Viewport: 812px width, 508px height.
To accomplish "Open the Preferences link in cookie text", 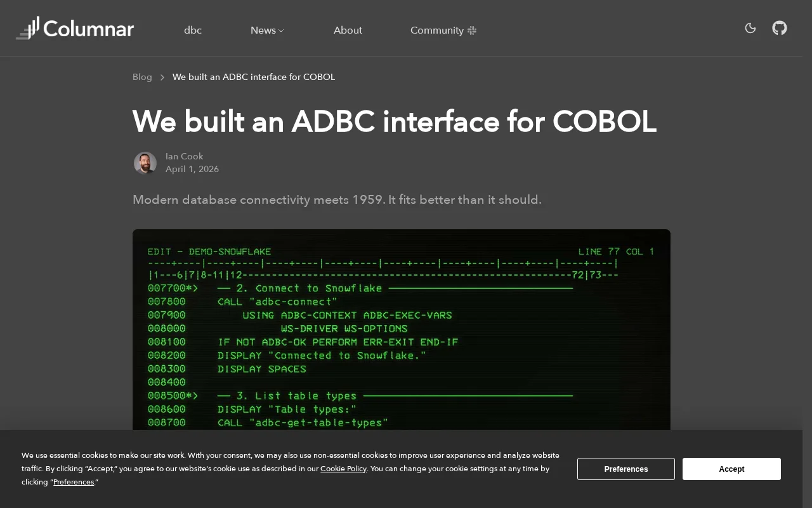I will point(74,482).
